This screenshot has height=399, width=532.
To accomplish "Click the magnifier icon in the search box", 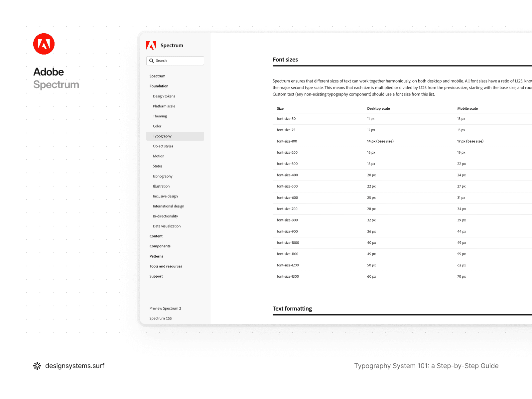I will pos(152,61).
